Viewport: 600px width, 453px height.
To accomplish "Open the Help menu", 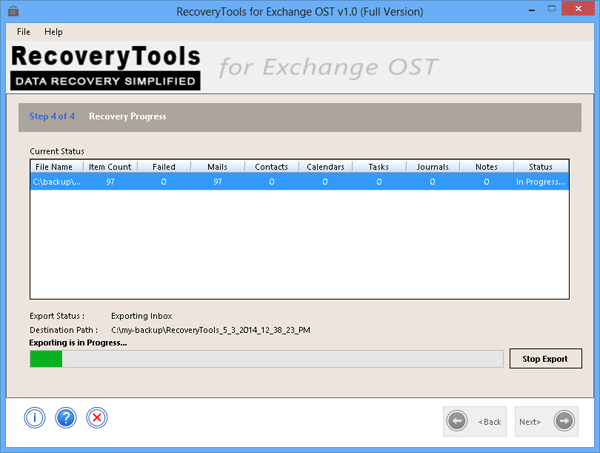I will (53, 32).
